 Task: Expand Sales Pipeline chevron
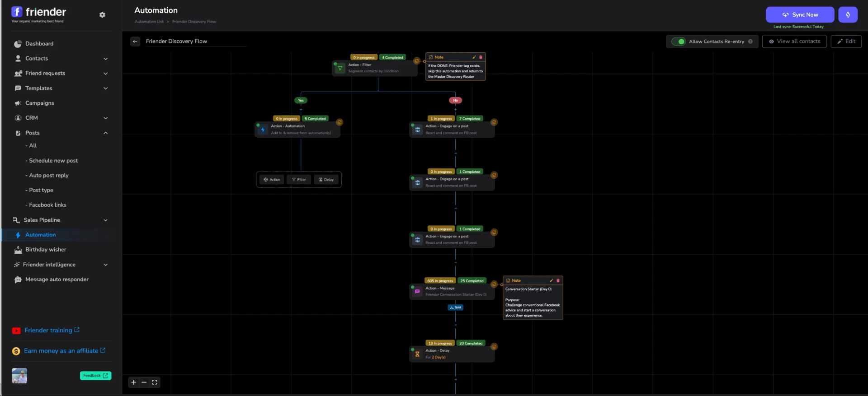(x=105, y=220)
